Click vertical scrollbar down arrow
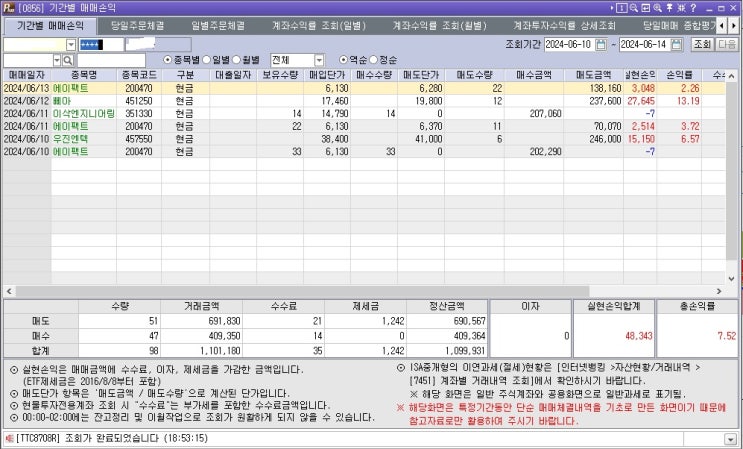 click(x=732, y=279)
